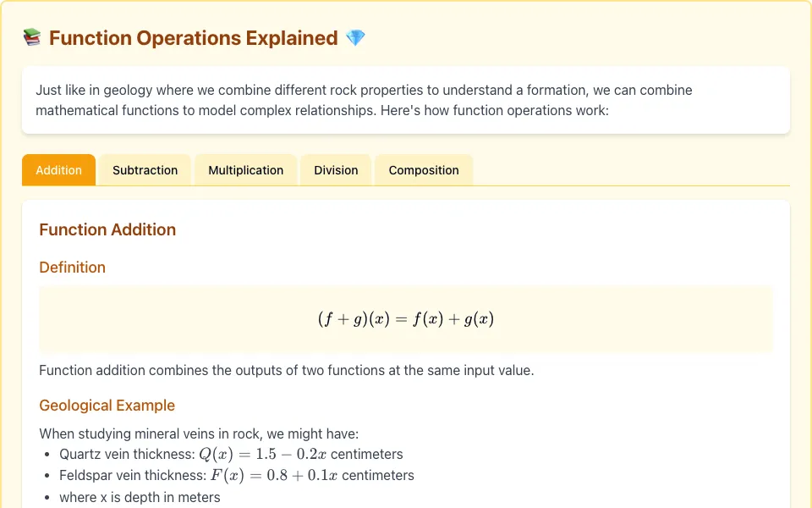Image resolution: width=812 pixels, height=508 pixels.
Task: Show the Composition tab
Action: tap(424, 170)
